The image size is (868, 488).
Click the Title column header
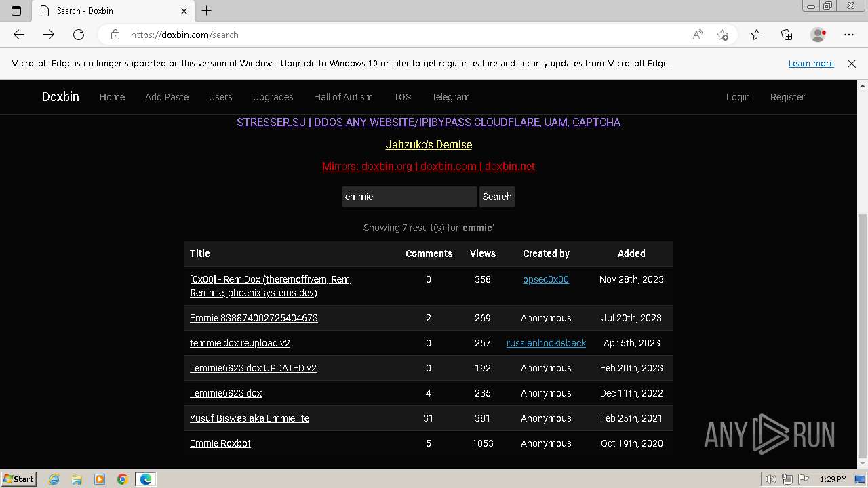pos(199,253)
